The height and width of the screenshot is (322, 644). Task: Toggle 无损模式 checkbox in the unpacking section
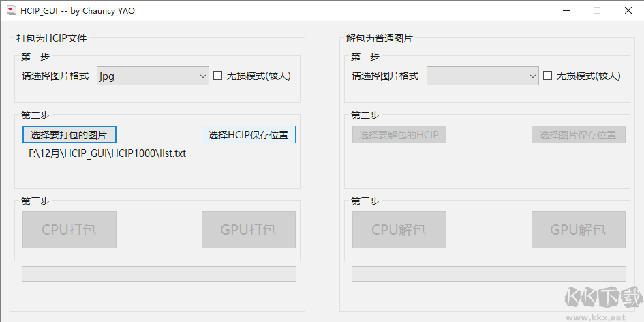(x=548, y=76)
